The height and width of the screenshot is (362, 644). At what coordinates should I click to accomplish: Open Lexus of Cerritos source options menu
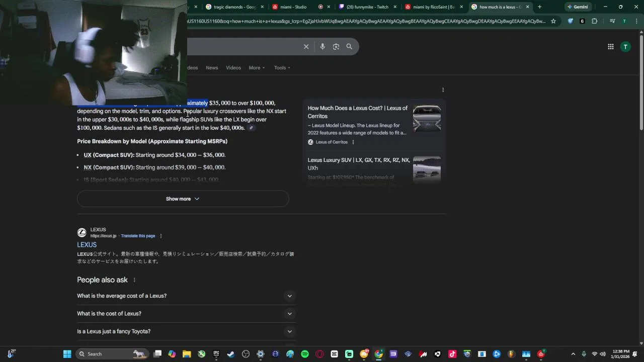[x=353, y=142]
